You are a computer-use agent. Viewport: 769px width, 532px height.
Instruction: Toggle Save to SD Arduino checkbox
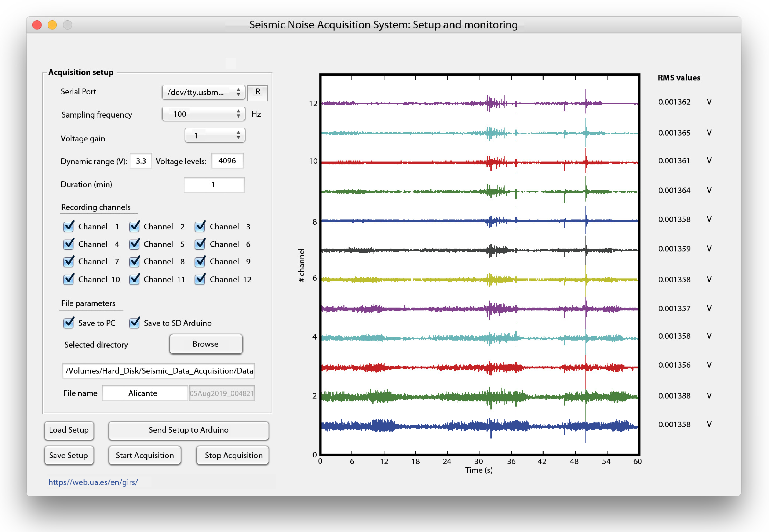(x=134, y=323)
